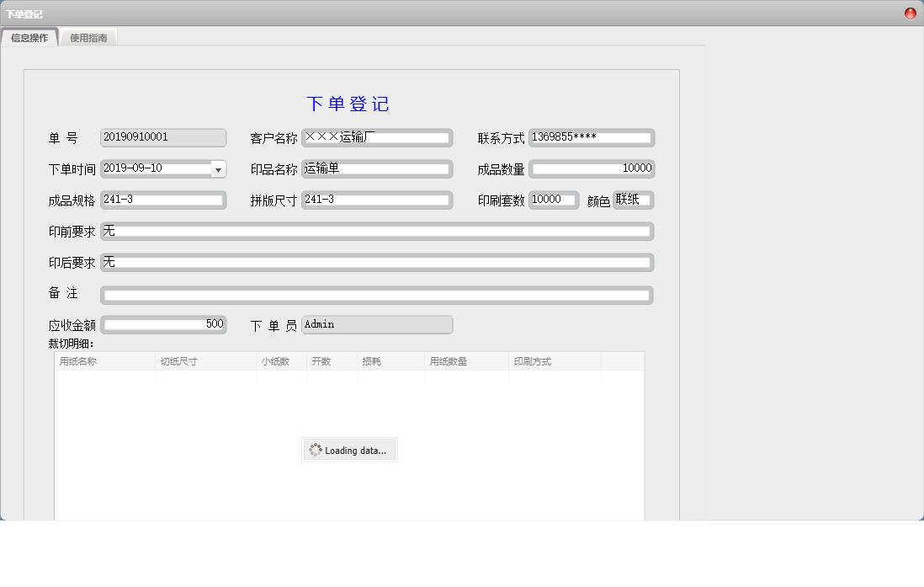The width and height of the screenshot is (924, 587).
Task: Click into the 印前要求 field
Action: coord(377,232)
